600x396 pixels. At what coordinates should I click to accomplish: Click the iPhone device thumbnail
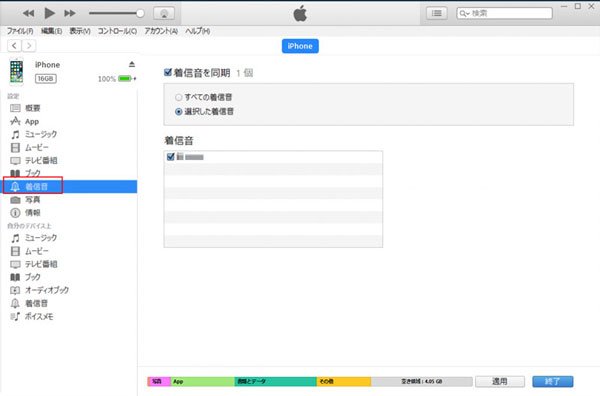point(16,72)
